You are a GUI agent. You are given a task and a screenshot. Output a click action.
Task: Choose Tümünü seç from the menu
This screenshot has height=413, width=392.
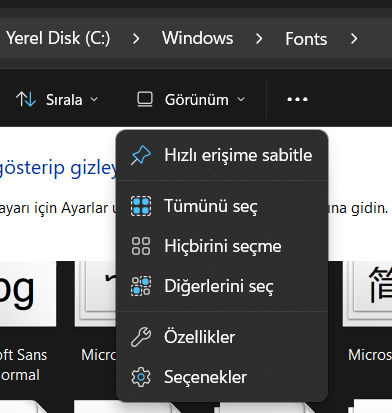click(222, 206)
